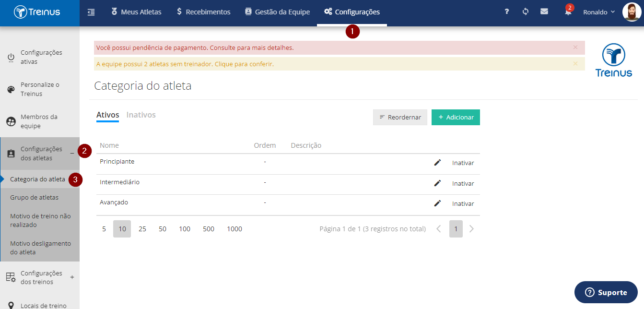Click the payment pending alert message

coord(195,48)
